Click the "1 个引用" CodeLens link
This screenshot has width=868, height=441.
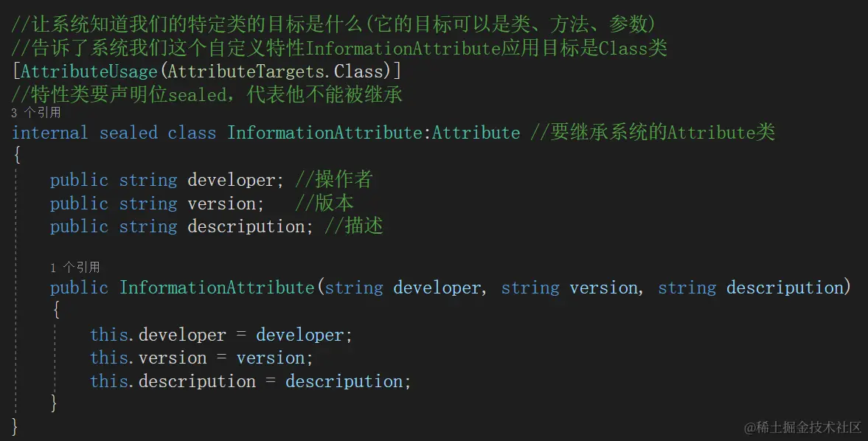(x=74, y=268)
